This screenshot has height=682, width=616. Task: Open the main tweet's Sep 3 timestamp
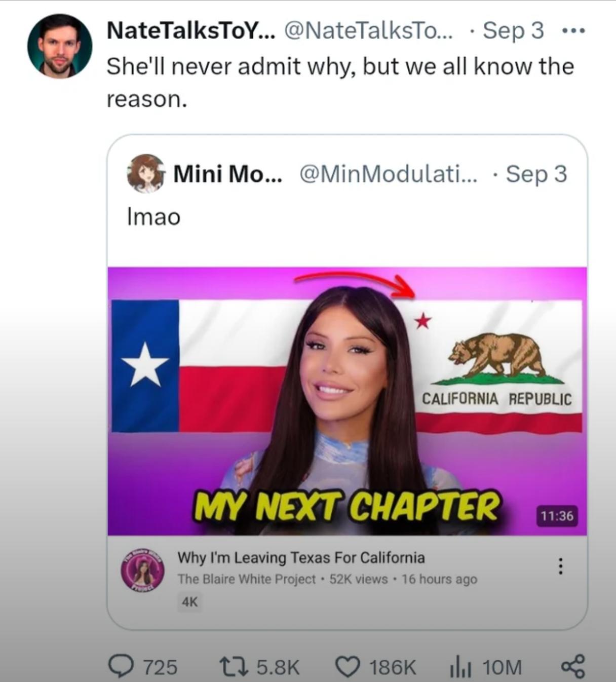[x=513, y=30]
